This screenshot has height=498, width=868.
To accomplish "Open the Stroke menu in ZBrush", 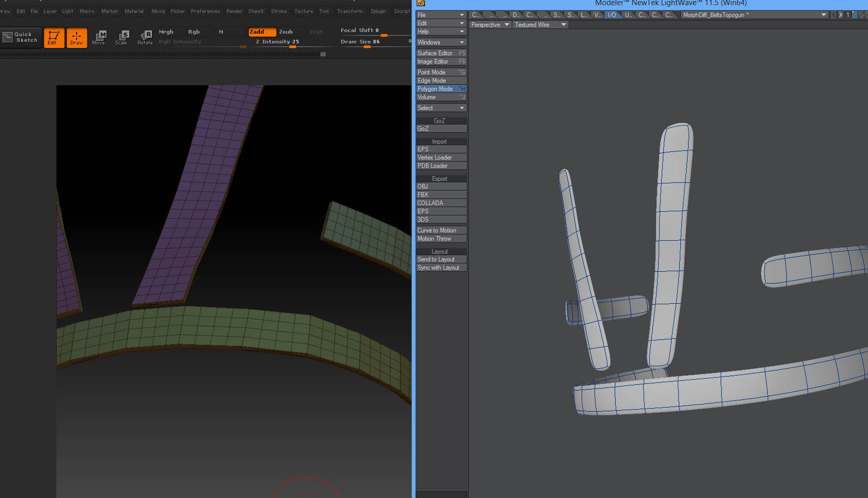I will coord(279,11).
